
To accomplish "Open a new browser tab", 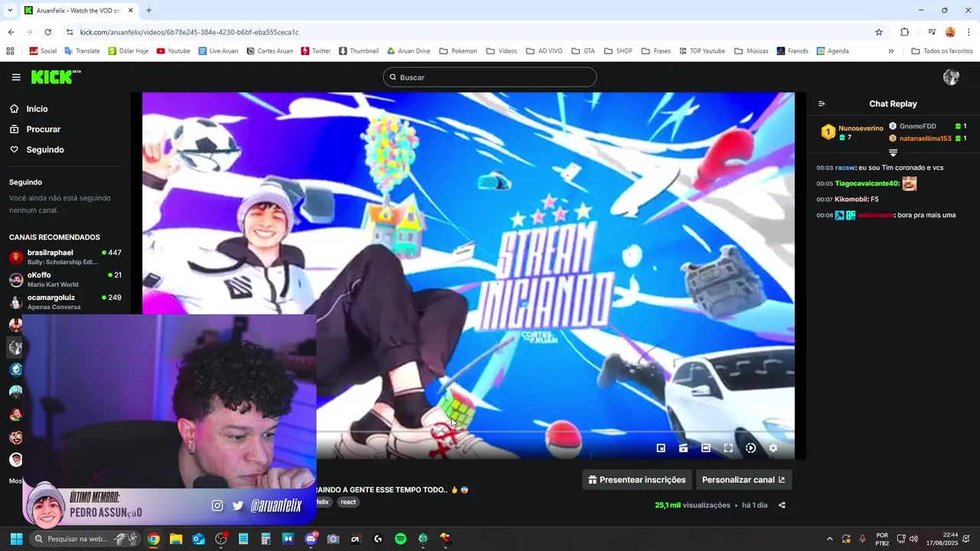I will coord(149,11).
